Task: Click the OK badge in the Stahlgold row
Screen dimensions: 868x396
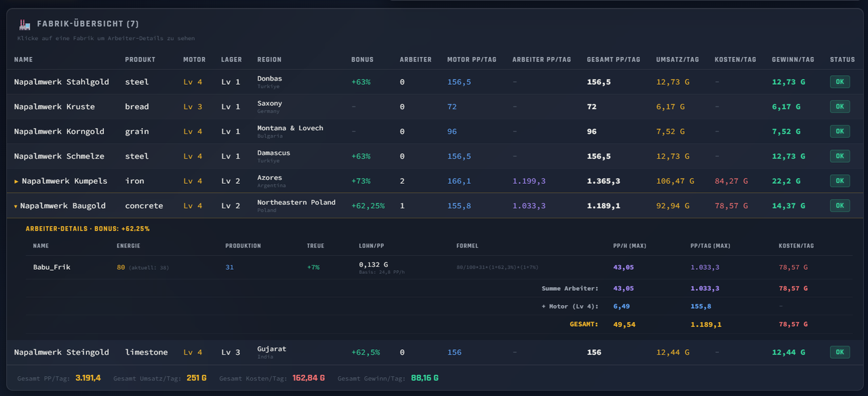Action: point(840,82)
